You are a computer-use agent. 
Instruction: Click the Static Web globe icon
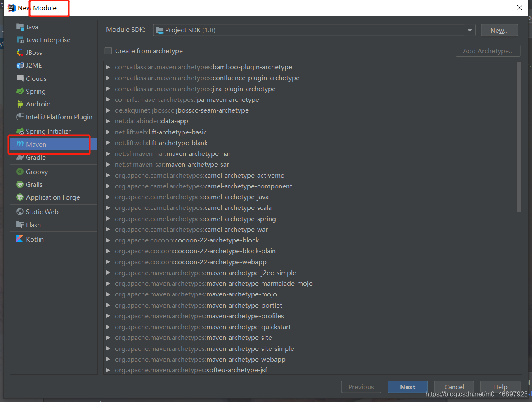pos(20,212)
